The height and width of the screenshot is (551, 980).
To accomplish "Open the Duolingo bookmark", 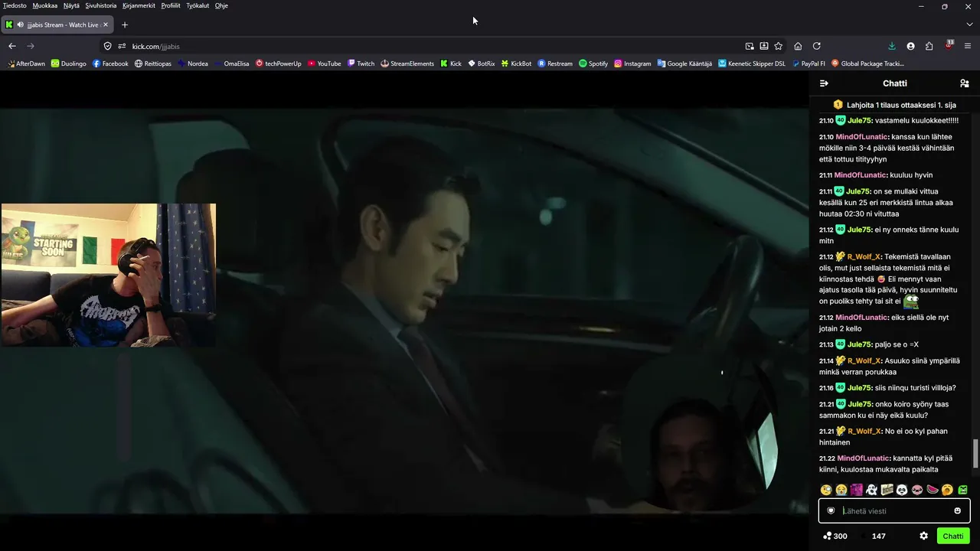I will 69,64.
